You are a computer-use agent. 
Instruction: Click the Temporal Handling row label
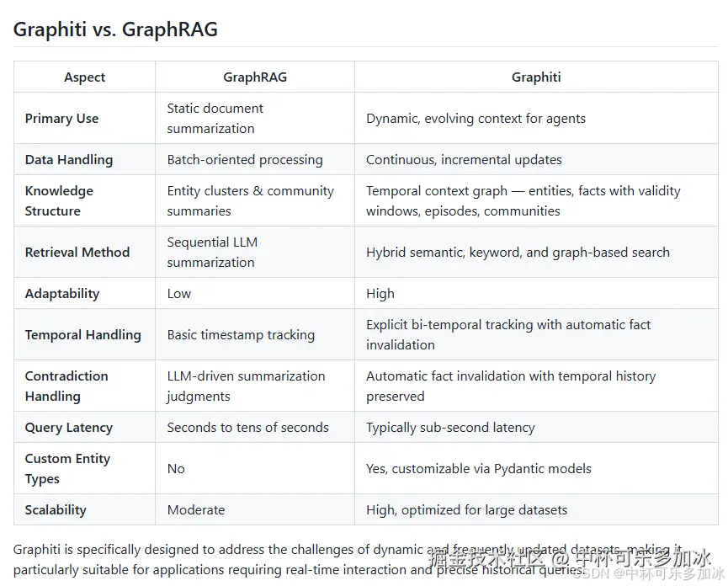pyautogui.click(x=82, y=335)
